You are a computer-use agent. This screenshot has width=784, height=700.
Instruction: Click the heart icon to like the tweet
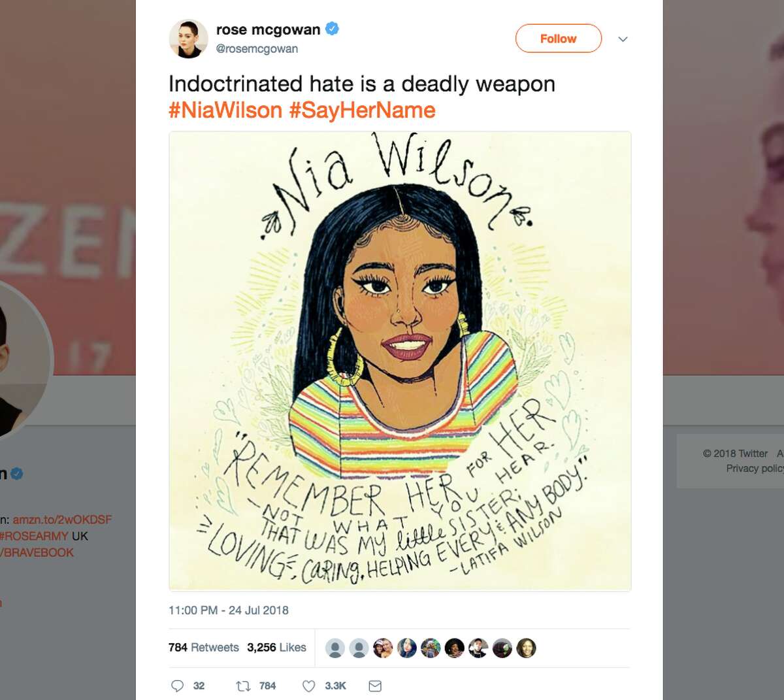point(307,686)
